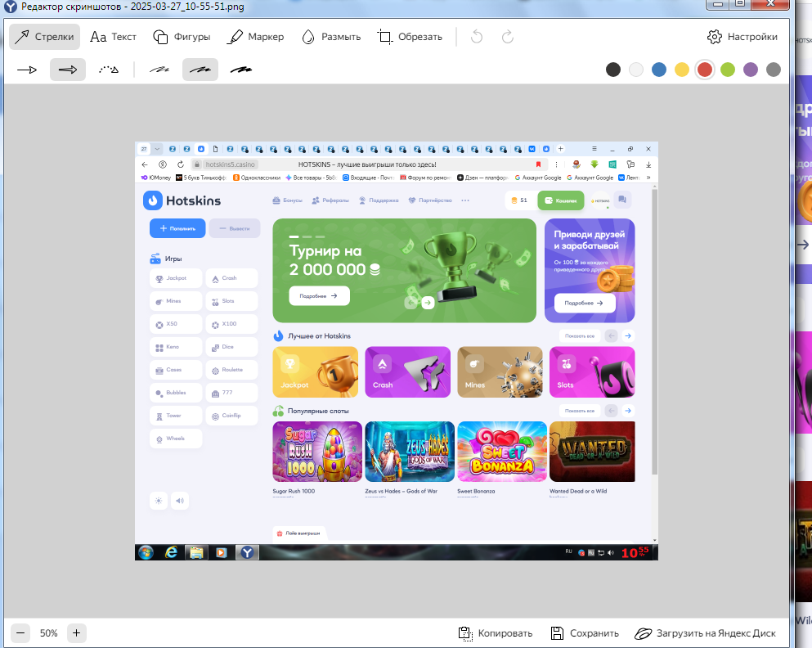The width and height of the screenshot is (812, 648).
Task: Select the white color swatch
Action: click(636, 70)
